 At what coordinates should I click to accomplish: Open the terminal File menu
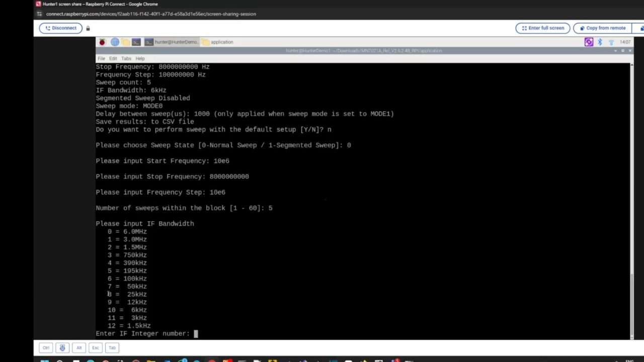[x=101, y=58]
